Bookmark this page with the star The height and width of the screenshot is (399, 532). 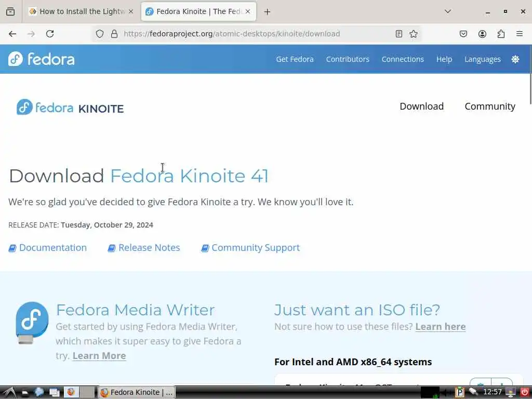(x=413, y=34)
